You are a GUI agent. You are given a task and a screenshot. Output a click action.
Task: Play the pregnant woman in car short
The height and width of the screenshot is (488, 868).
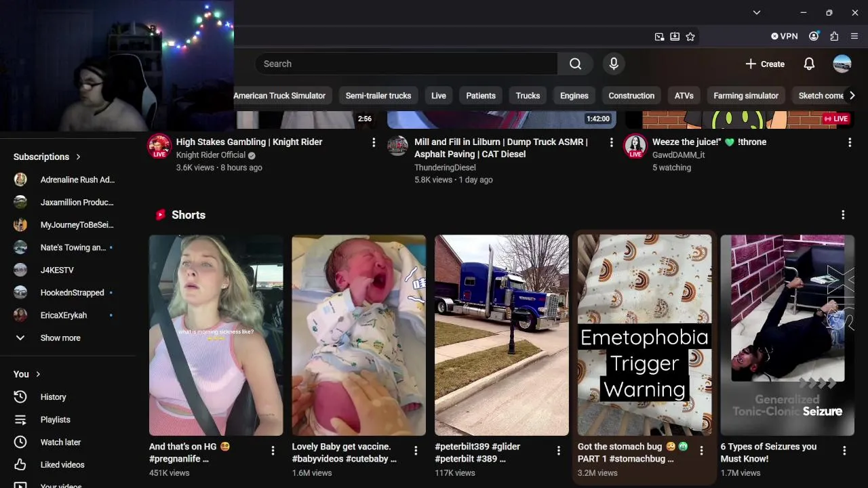[216, 335]
